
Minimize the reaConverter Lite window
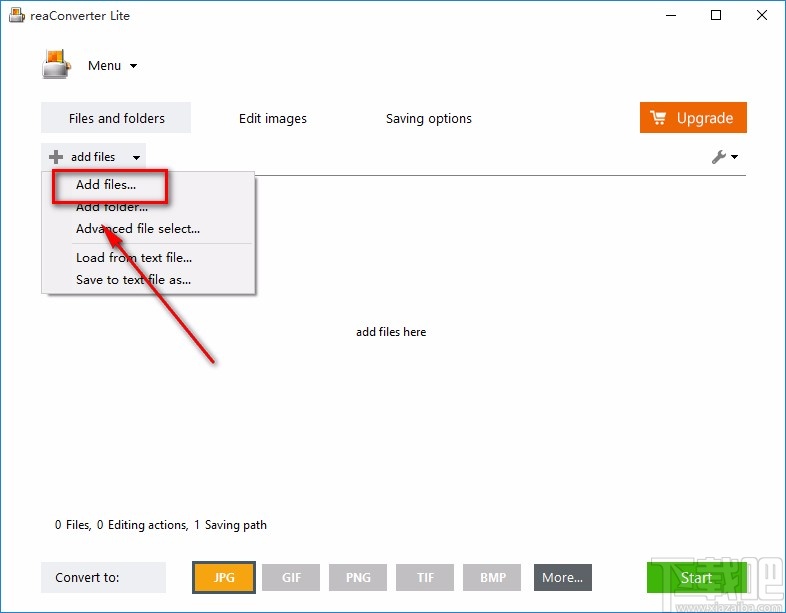pos(671,16)
